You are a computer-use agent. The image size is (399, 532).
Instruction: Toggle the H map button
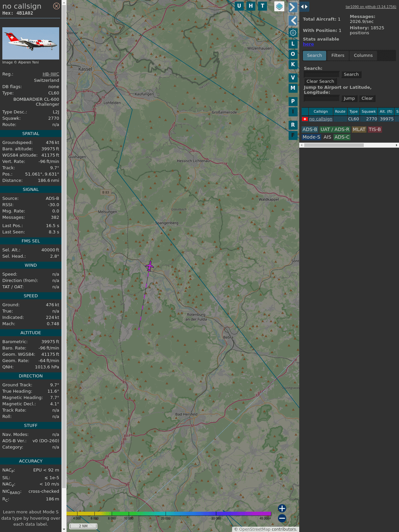pos(251,6)
